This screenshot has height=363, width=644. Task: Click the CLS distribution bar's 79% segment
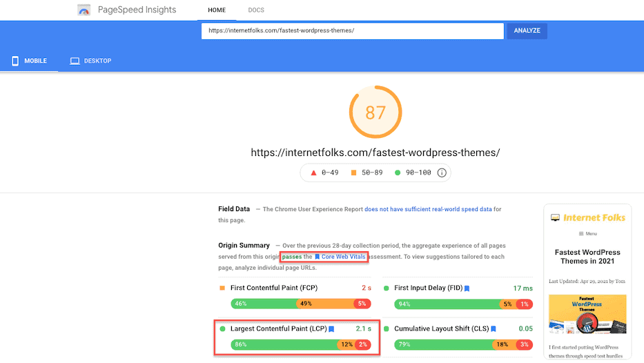tap(443, 344)
